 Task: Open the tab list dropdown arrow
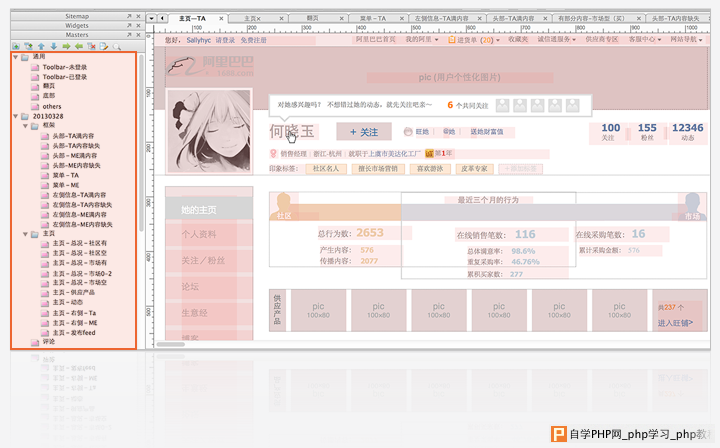tap(152, 18)
